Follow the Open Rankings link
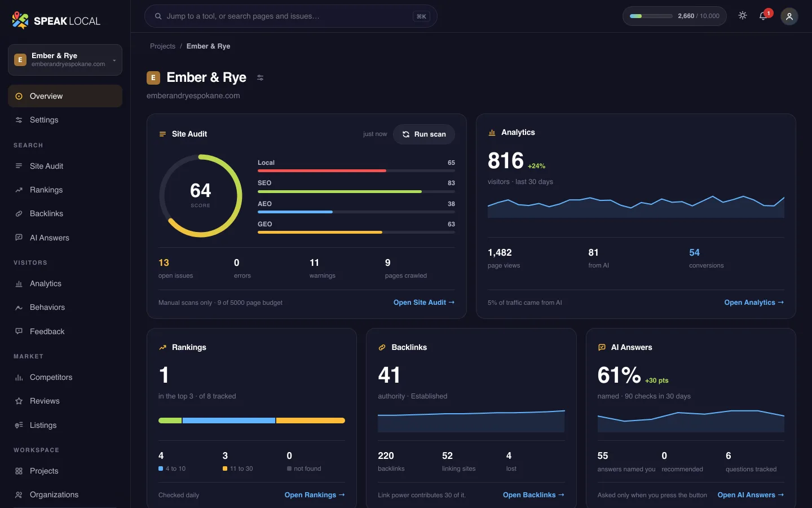Image resolution: width=812 pixels, height=508 pixels. (315, 495)
